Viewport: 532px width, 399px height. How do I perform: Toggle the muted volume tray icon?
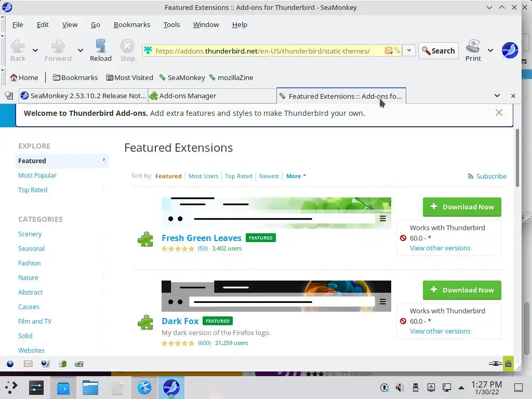400,388
